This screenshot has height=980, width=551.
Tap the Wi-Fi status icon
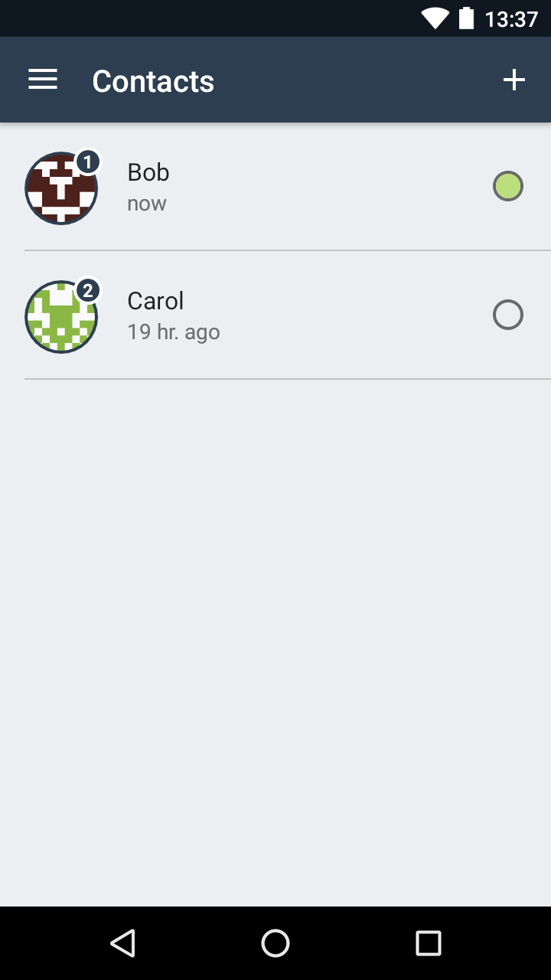[x=435, y=18]
